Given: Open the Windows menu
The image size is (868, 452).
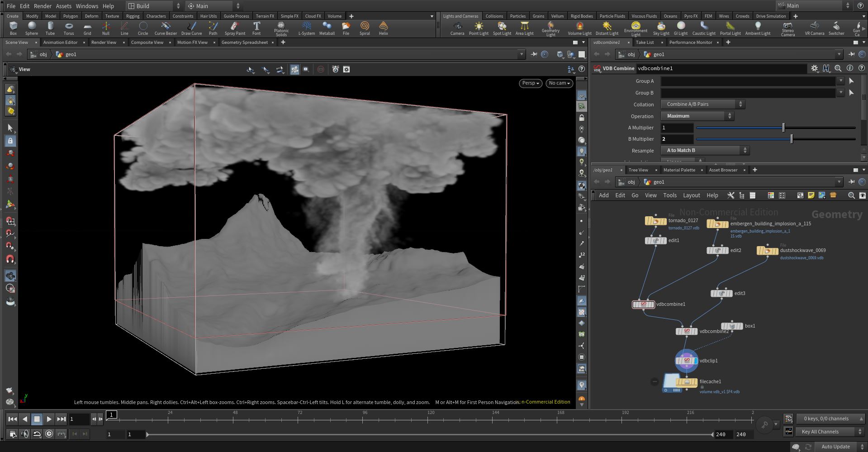Looking at the screenshot, I should coord(87,6).
